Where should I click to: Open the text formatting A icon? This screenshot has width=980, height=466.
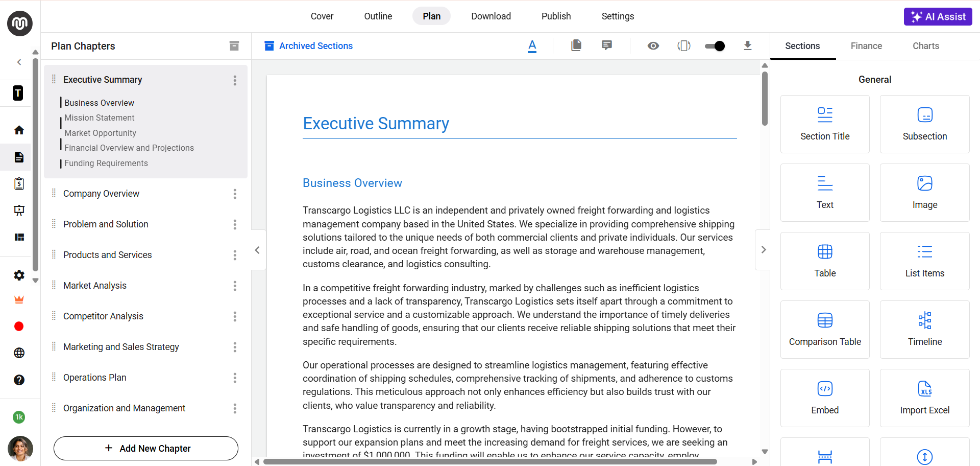(532, 46)
